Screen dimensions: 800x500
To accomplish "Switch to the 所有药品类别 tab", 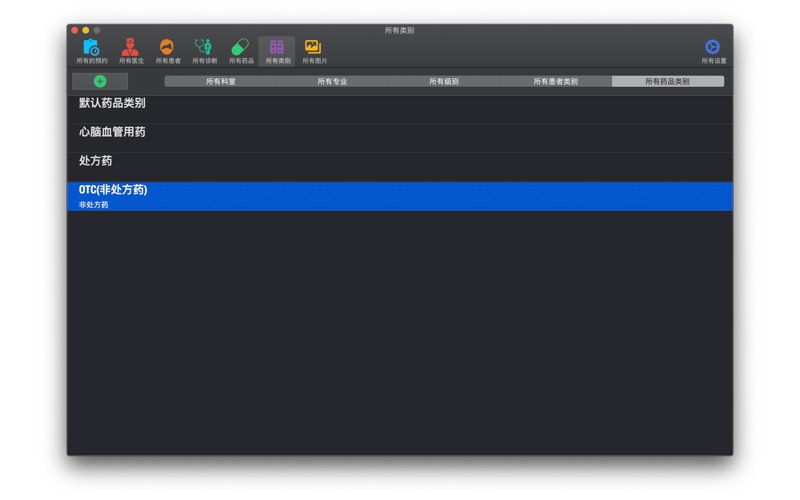I will (x=667, y=81).
